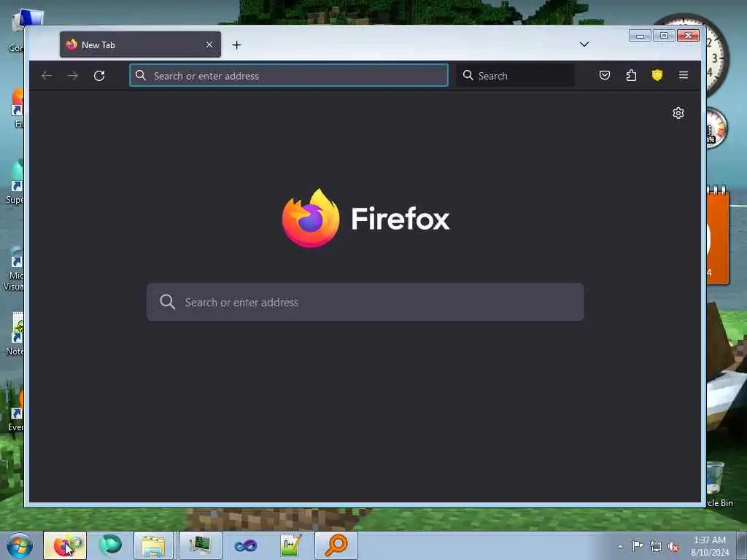
Task: Go back using the back arrow
Action: 46,76
